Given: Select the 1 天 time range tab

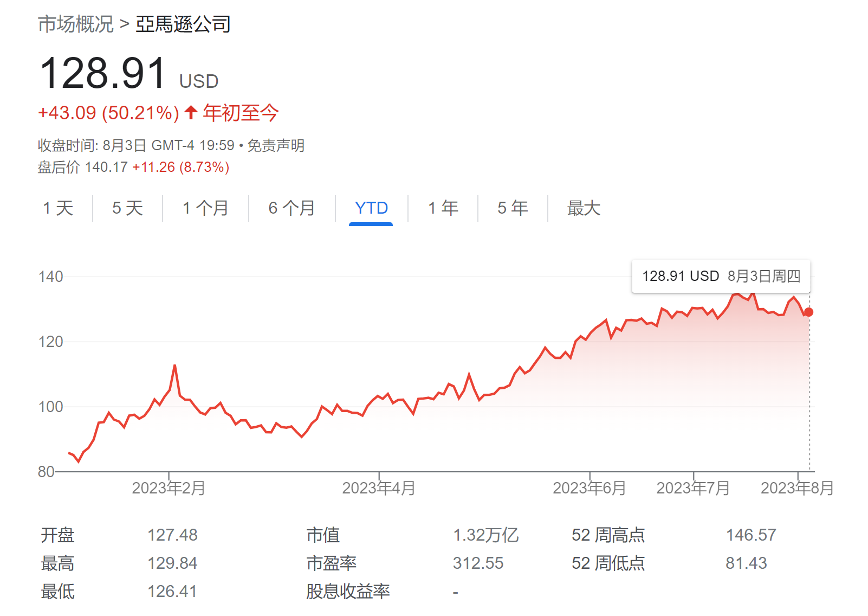Looking at the screenshot, I should (58, 208).
